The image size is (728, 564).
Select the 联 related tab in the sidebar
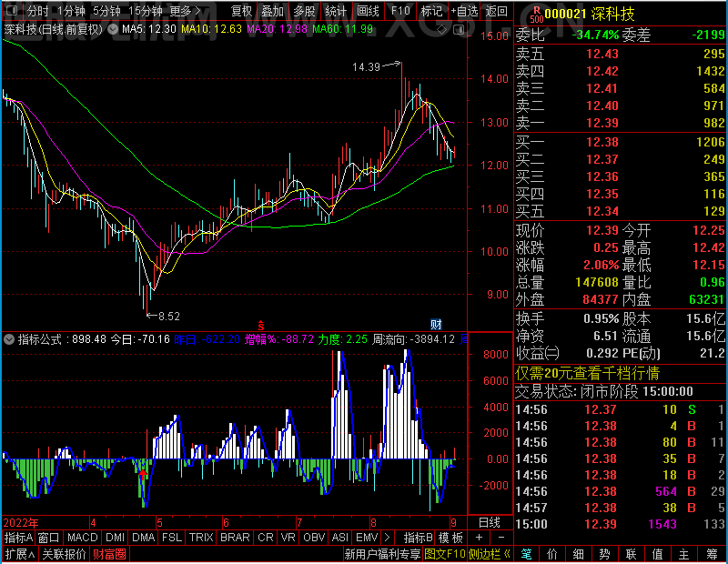[631, 554]
